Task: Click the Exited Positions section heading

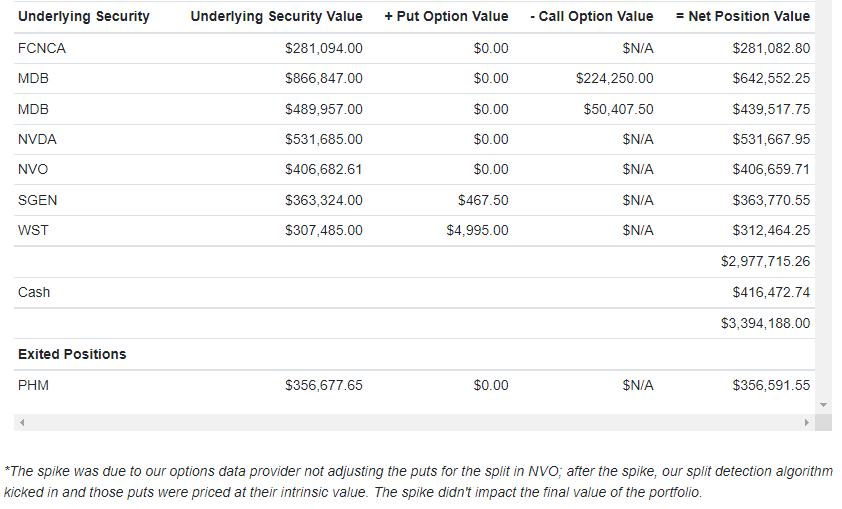Action: (x=72, y=354)
